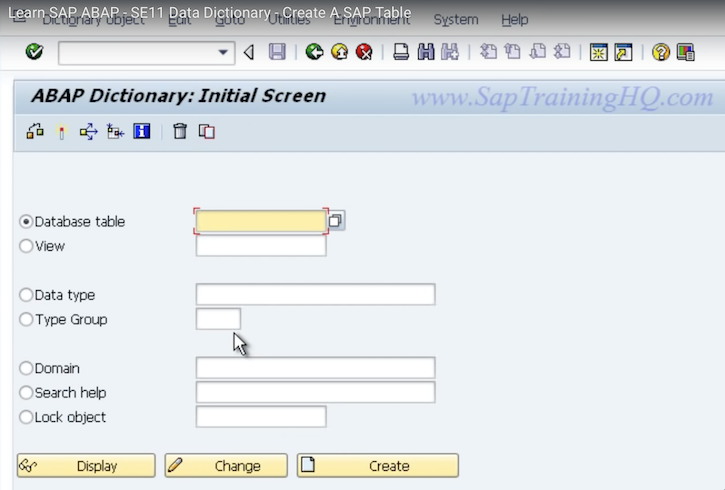This screenshot has width=725, height=490.
Task: Click the Delete trash can icon
Action: [180, 131]
